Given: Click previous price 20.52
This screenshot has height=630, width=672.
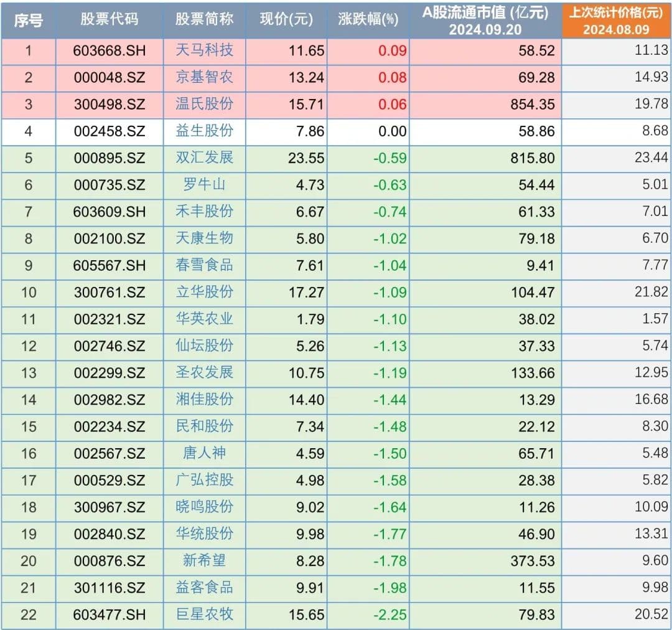Looking at the screenshot, I should [651, 614].
